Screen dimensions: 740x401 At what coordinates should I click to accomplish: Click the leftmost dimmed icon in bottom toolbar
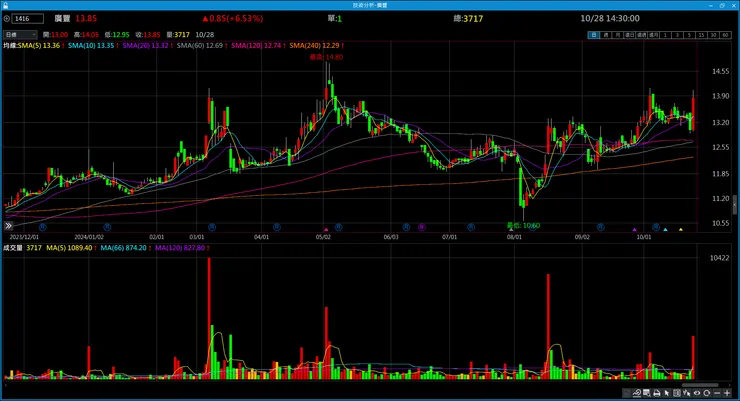pyautogui.click(x=627, y=393)
